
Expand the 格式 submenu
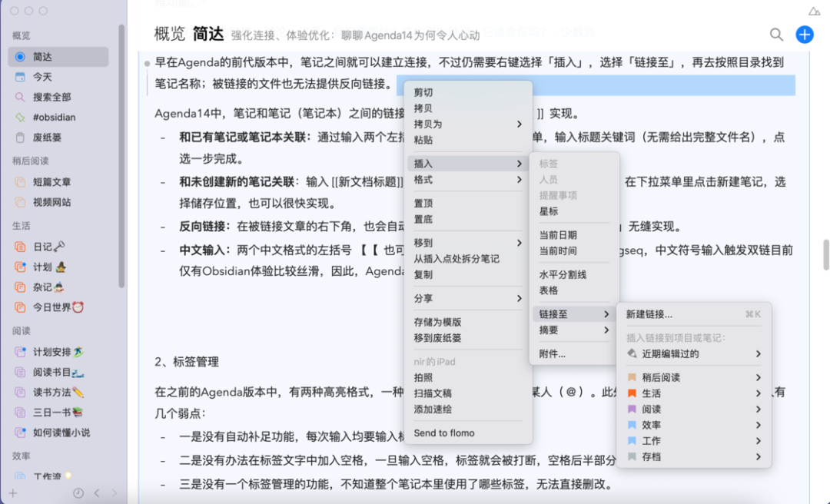click(x=468, y=180)
